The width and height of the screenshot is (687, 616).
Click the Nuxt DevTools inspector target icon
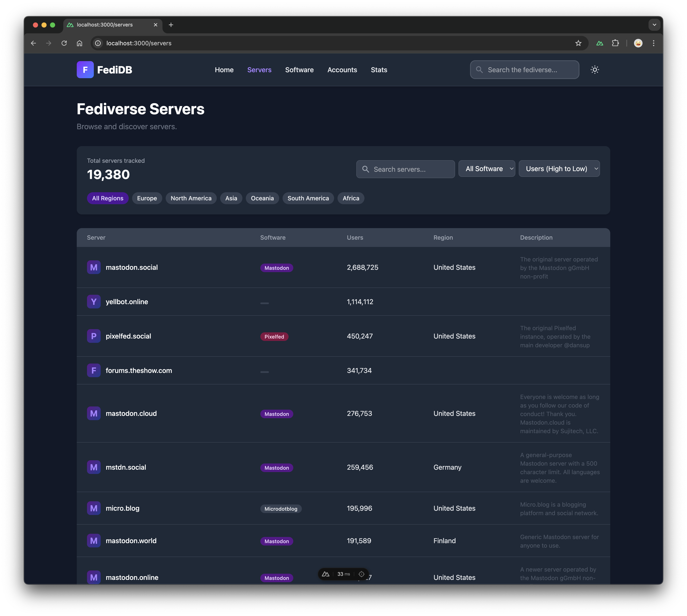click(361, 574)
